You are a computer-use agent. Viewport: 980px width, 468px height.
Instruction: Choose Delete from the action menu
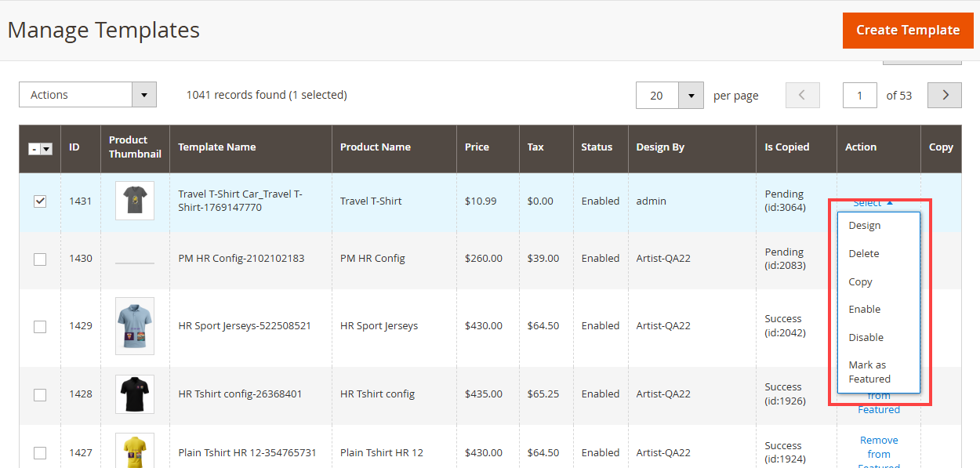tap(864, 254)
